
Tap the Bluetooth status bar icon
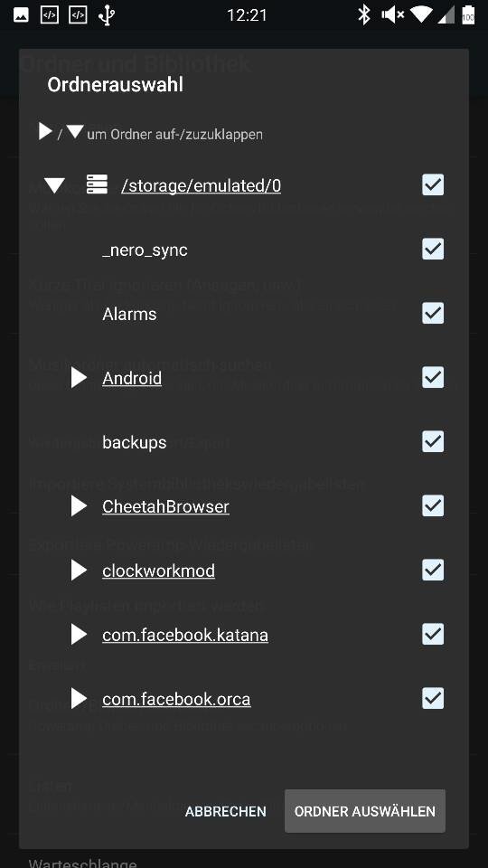pos(363,15)
